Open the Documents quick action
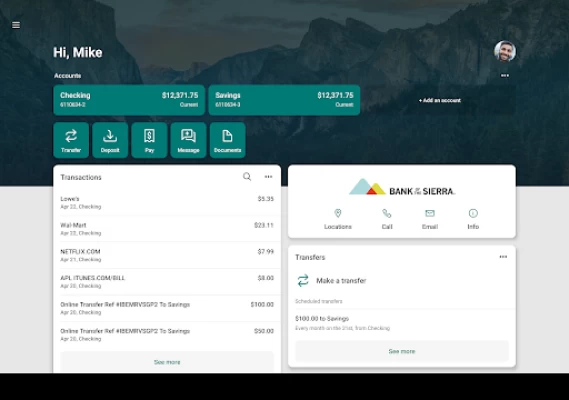 pyautogui.click(x=228, y=140)
